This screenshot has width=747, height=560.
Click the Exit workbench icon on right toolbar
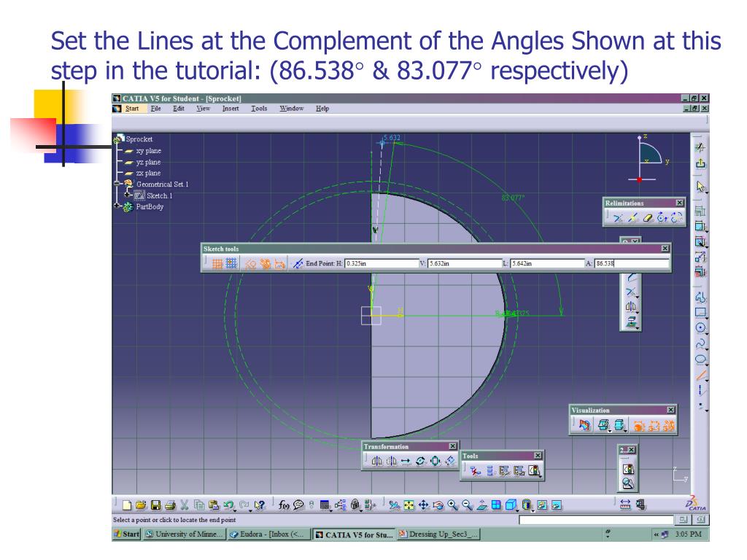[x=700, y=163]
